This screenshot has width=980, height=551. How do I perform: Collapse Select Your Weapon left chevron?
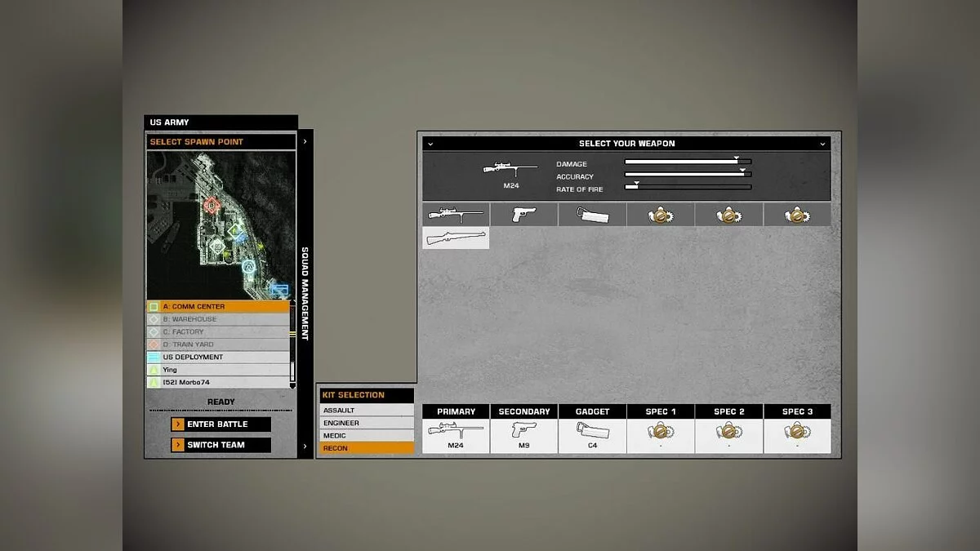pyautogui.click(x=430, y=144)
